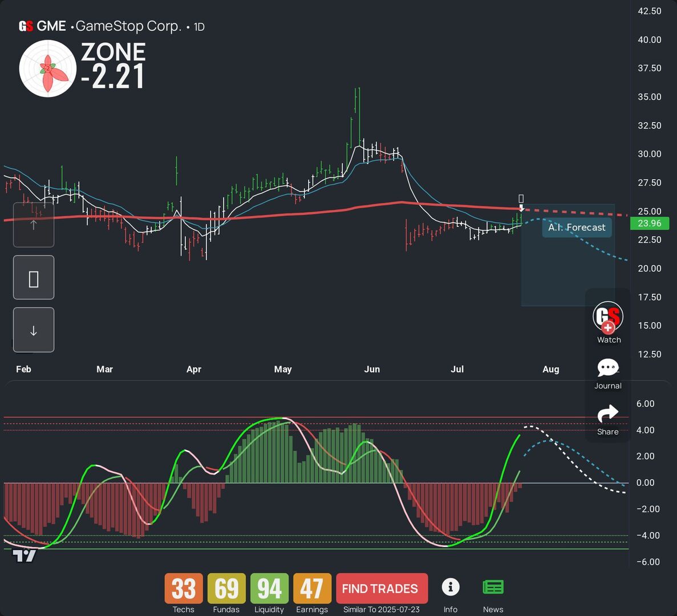This screenshot has height=616, width=677.
Task: Click the Fundas score 69 badge
Action: point(226,589)
